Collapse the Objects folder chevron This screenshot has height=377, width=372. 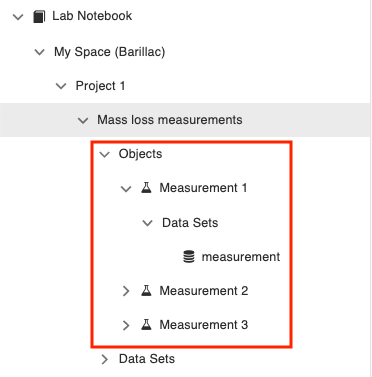pos(104,154)
